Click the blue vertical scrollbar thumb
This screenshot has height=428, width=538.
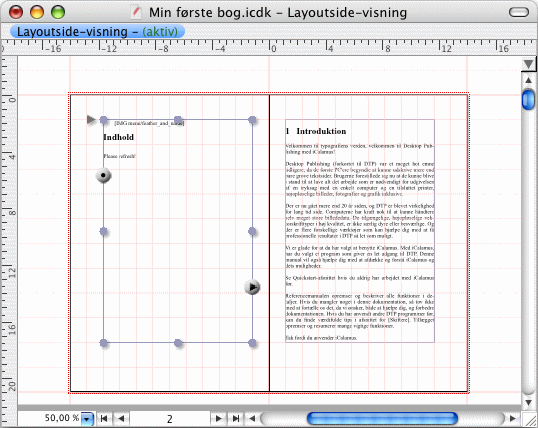tap(528, 100)
